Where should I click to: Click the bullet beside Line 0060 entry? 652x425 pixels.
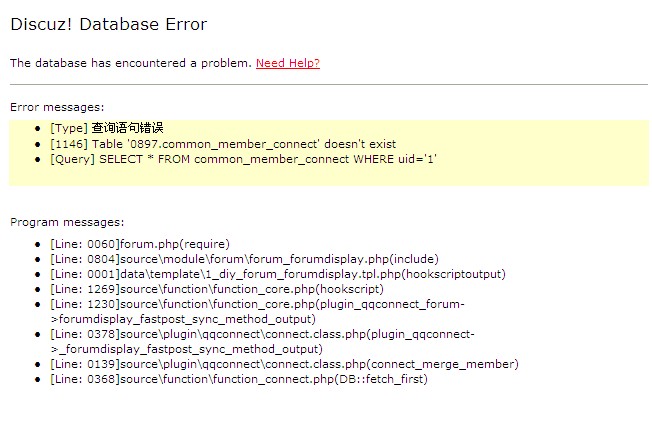[x=38, y=245]
